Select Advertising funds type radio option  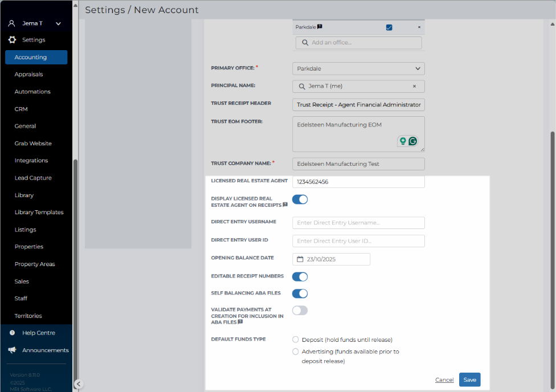pyautogui.click(x=295, y=352)
